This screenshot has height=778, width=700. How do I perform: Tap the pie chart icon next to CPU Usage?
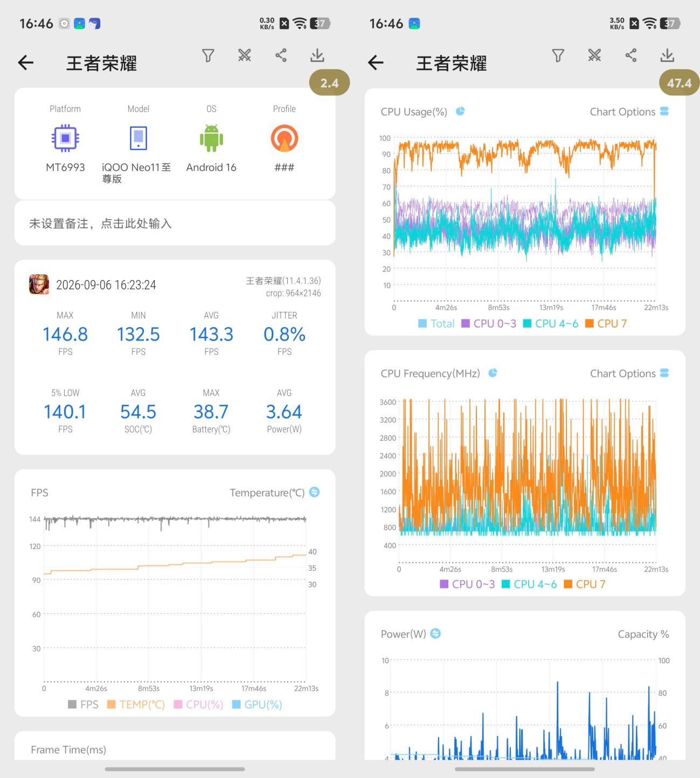[x=460, y=112]
